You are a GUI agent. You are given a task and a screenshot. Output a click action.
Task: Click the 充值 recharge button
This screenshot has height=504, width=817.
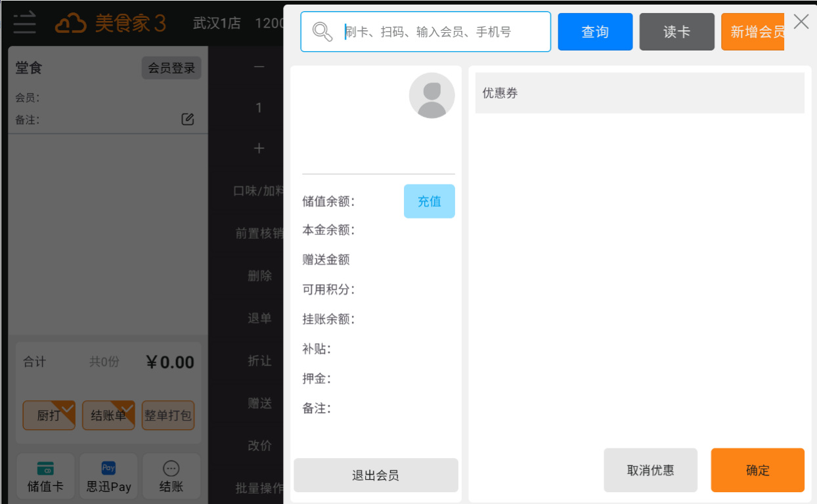(x=429, y=201)
